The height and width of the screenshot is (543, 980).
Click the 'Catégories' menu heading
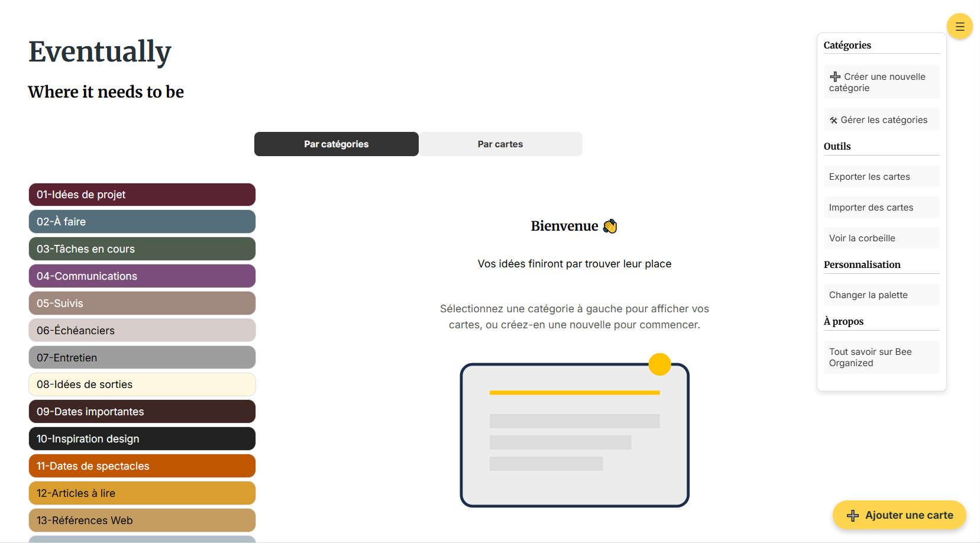coord(847,45)
